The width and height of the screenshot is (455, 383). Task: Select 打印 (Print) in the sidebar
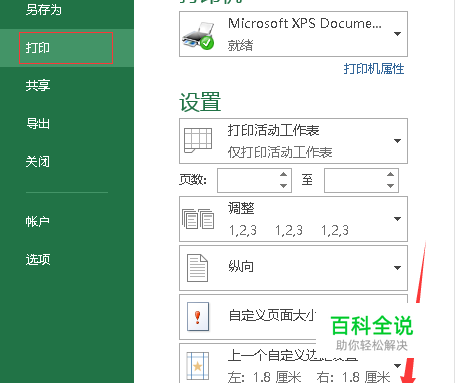pos(66,48)
